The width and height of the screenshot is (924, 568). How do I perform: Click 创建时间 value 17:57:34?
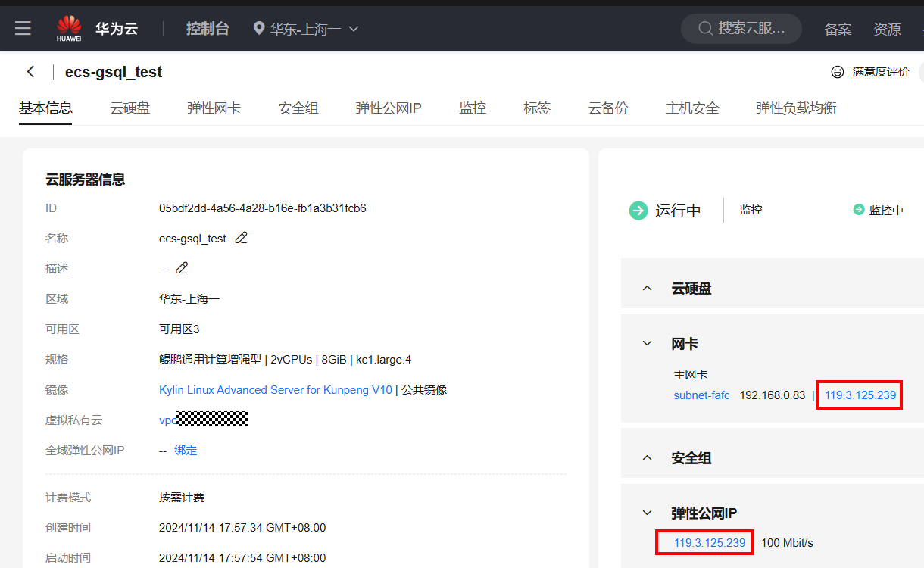242,528
